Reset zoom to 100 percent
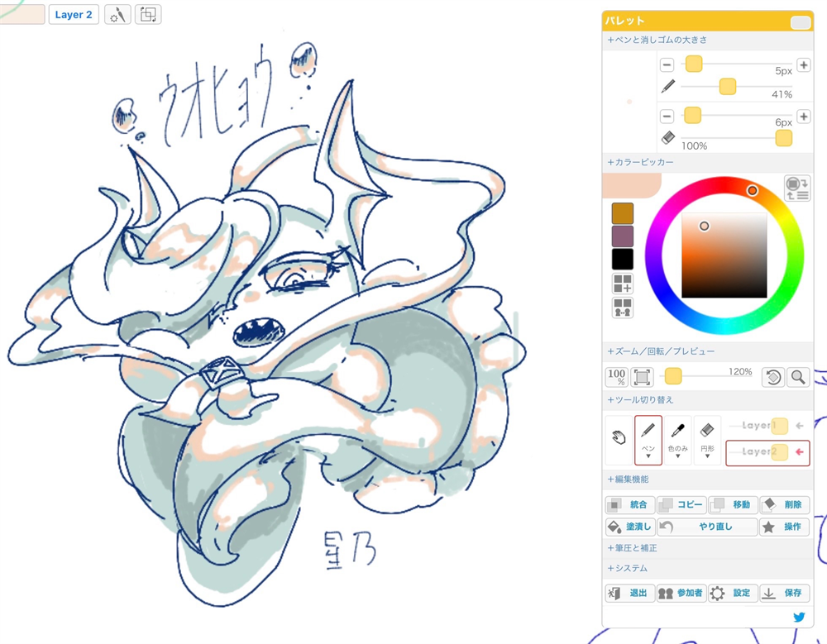 tap(617, 377)
